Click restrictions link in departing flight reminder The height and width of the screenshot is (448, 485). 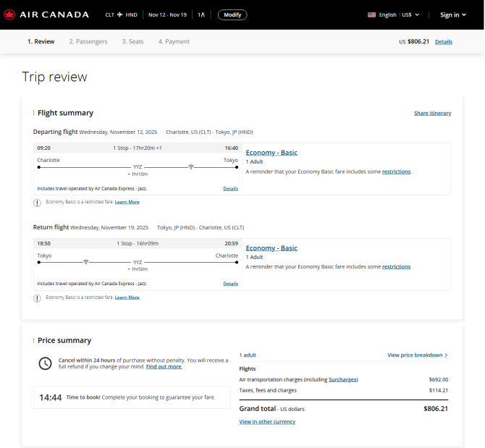click(396, 172)
